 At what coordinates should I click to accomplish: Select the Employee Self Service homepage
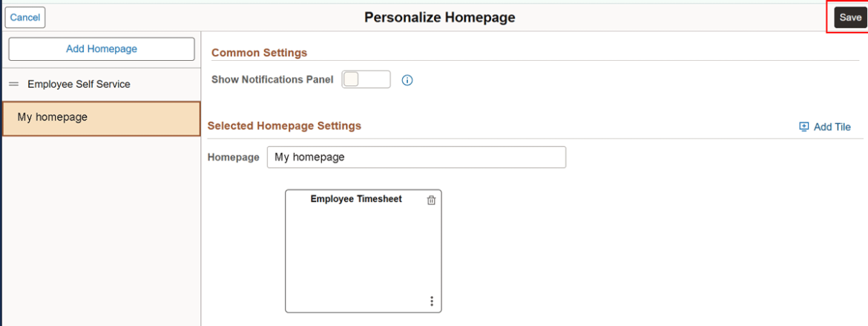click(x=79, y=85)
